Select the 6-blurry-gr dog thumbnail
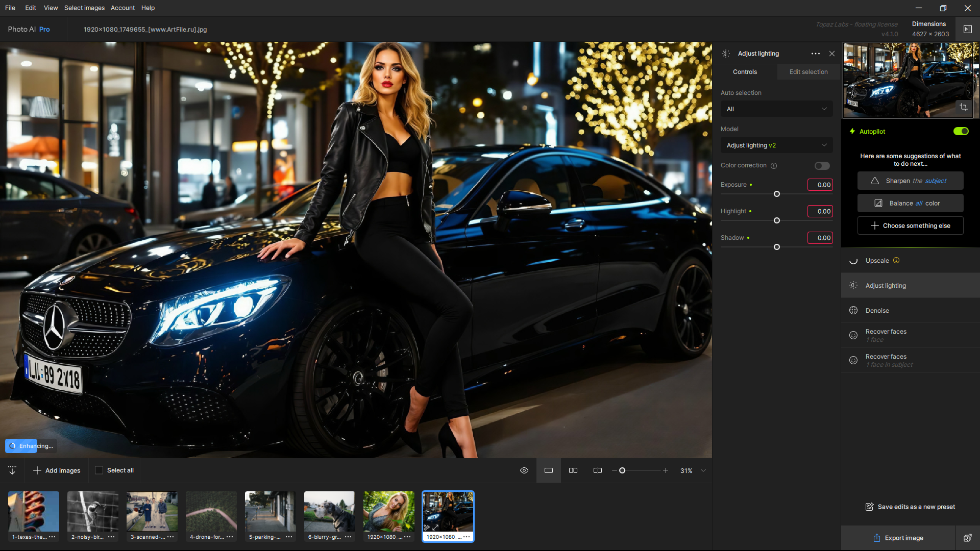Image resolution: width=980 pixels, height=551 pixels. (x=330, y=511)
